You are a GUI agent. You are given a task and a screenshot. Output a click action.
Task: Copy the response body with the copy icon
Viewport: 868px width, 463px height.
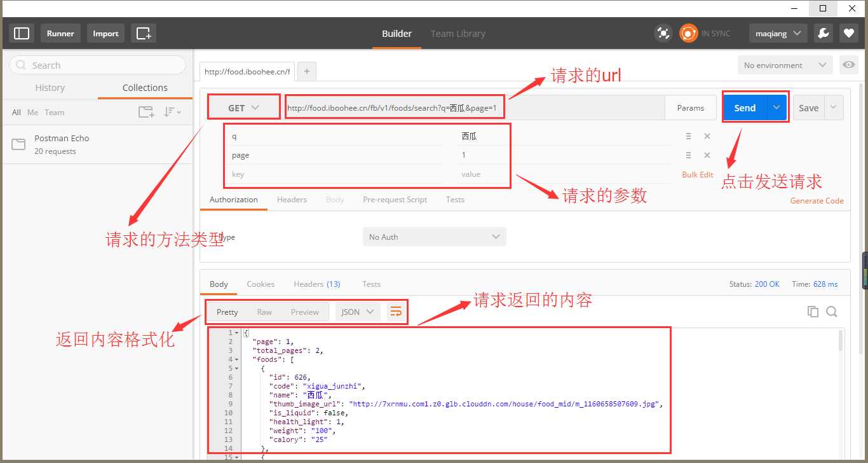coord(813,311)
